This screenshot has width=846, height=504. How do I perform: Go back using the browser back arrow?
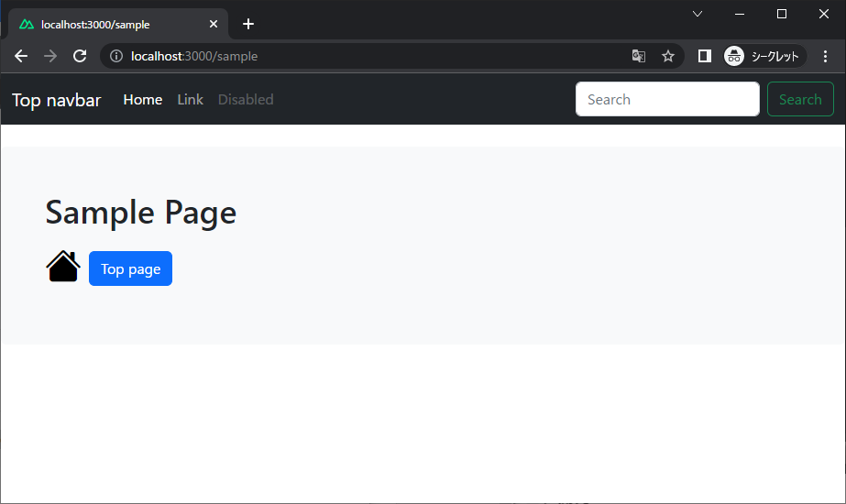[x=21, y=56]
